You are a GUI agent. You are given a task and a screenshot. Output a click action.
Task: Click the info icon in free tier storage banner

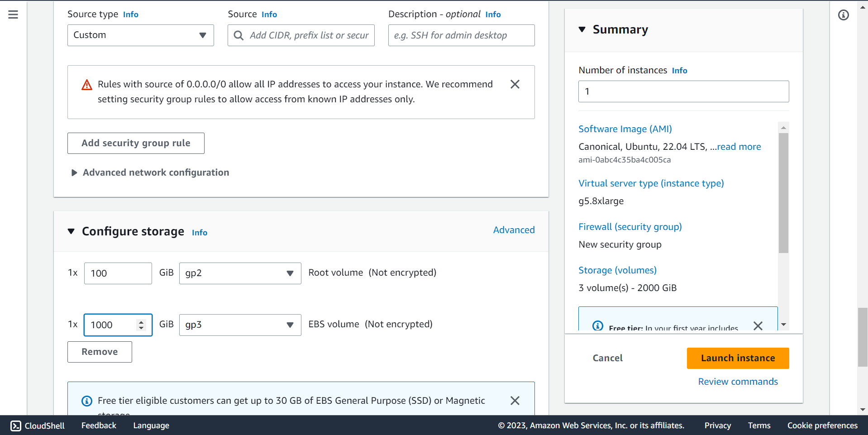[x=86, y=401]
